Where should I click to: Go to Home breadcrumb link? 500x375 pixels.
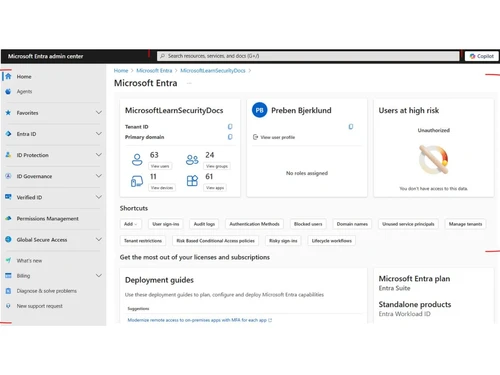click(121, 71)
